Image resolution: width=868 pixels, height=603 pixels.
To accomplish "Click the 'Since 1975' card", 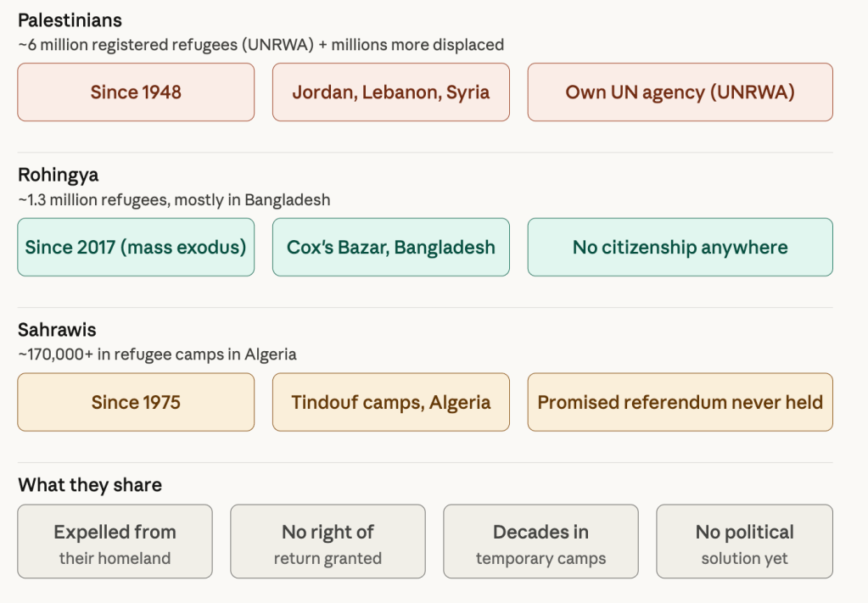I will 136,402.
